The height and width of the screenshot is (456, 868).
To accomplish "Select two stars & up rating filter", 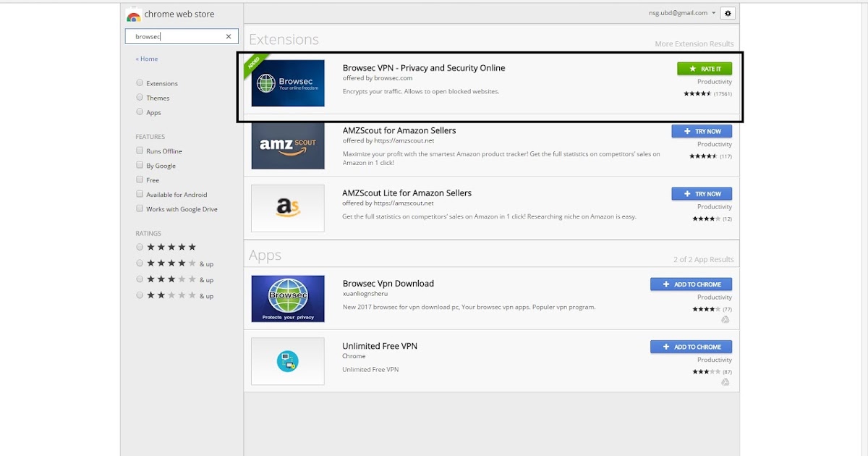I will [x=140, y=295].
